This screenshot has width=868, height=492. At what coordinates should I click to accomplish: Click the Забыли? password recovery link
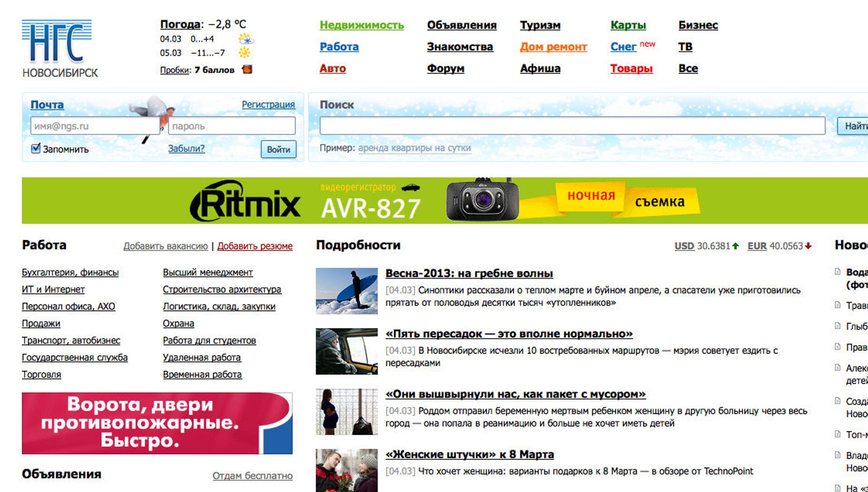point(186,148)
